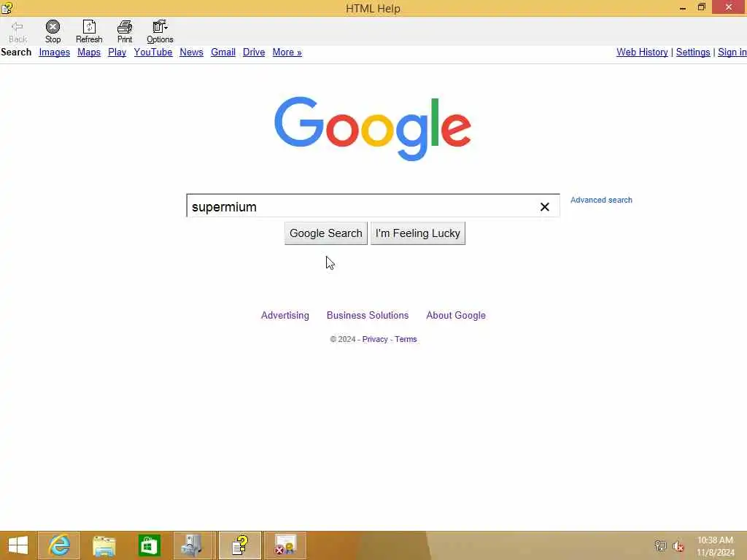Open the Settings link
This screenshot has height=560, width=747.
[x=693, y=52]
